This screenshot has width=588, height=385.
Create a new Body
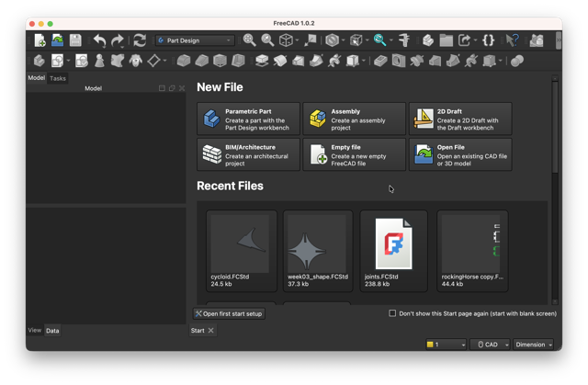pos(40,61)
